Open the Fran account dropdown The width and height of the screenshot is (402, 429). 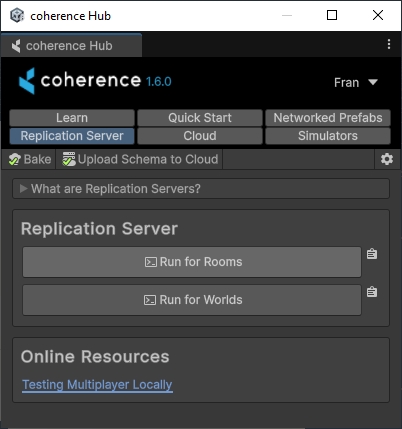tap(355, 82)
